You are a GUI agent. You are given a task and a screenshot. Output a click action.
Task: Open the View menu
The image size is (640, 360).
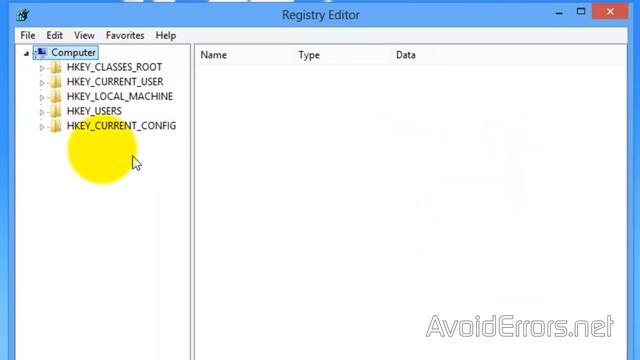pyautogui.click(x=84, y=36)
